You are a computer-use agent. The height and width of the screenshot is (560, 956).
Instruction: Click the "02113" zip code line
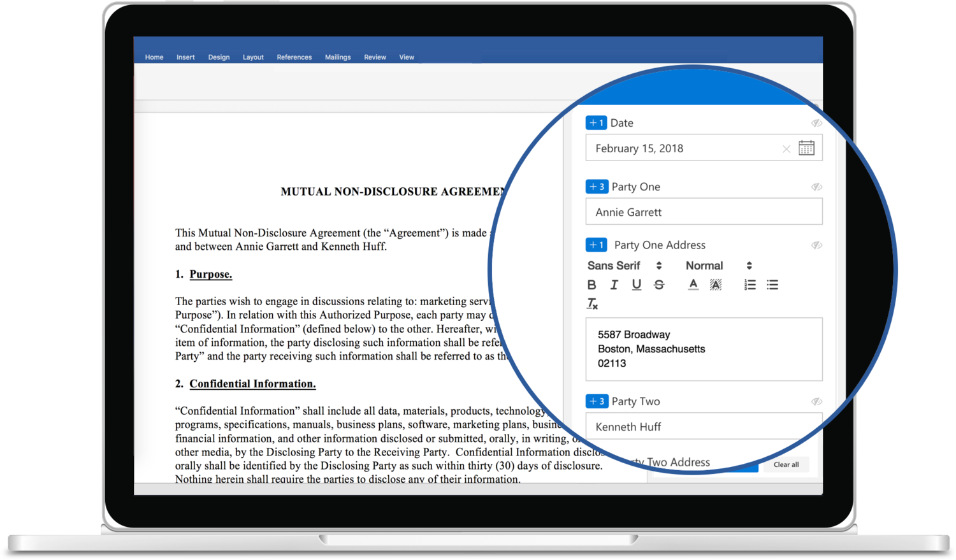click(612, 364)
